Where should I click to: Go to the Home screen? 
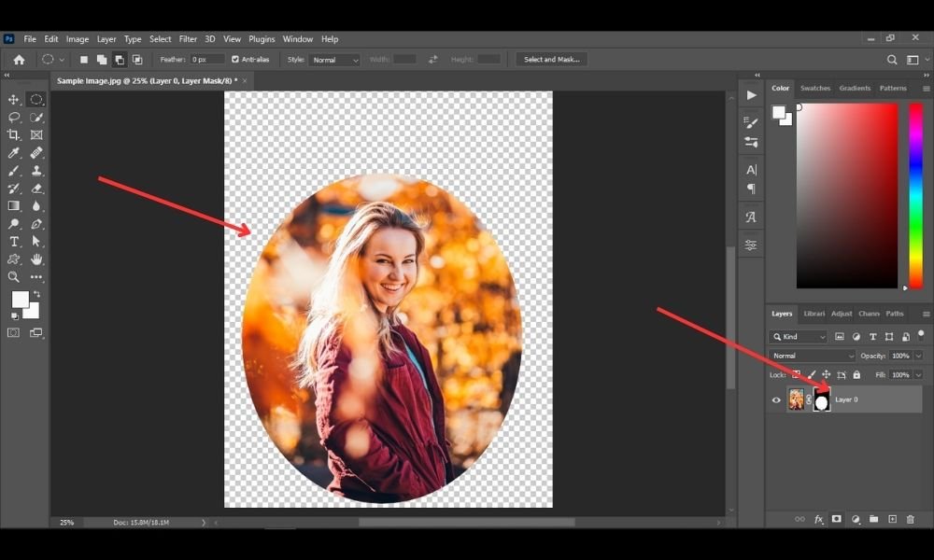point(19,60)
